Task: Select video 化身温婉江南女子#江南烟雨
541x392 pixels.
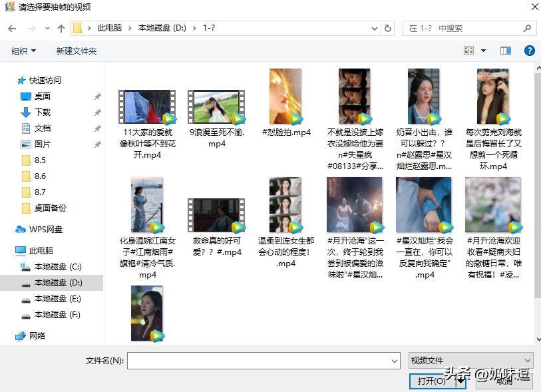Action: click(147, 228)
